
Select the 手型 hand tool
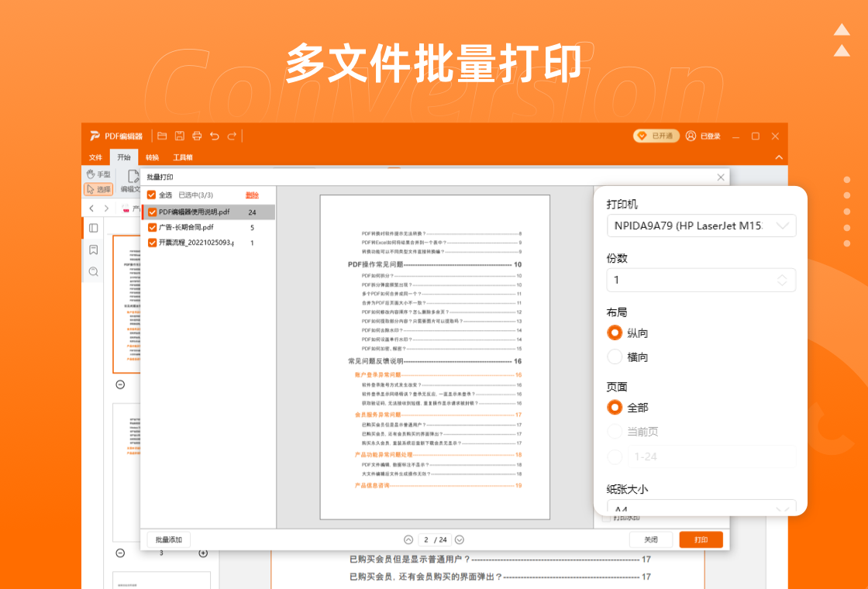[98, 174]
